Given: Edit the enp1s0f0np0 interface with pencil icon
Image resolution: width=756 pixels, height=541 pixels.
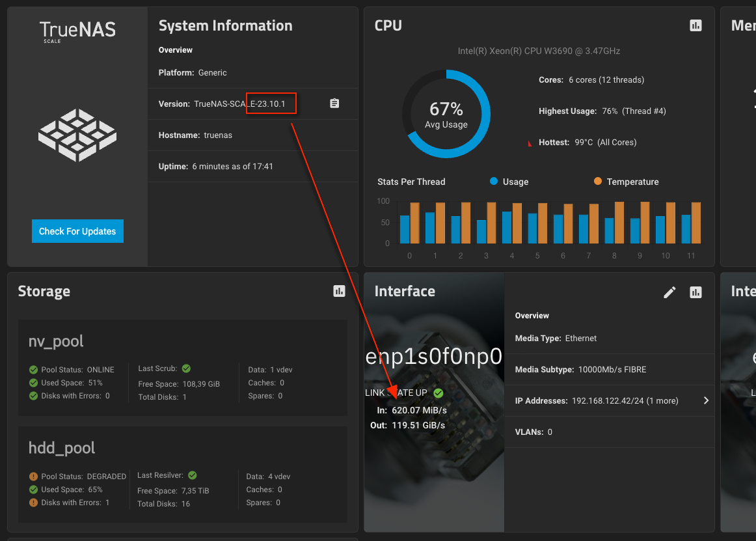Looking at the screenshot, I should tap(669, 292).
